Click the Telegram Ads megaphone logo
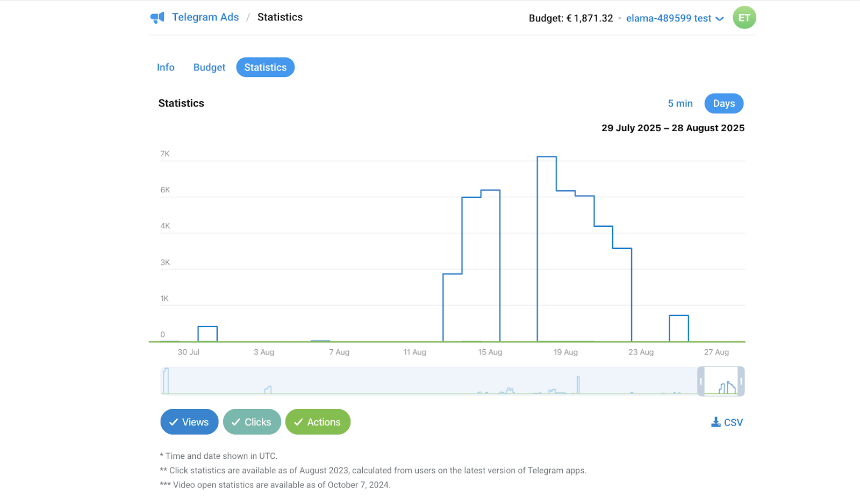 [x=157, y=18]
